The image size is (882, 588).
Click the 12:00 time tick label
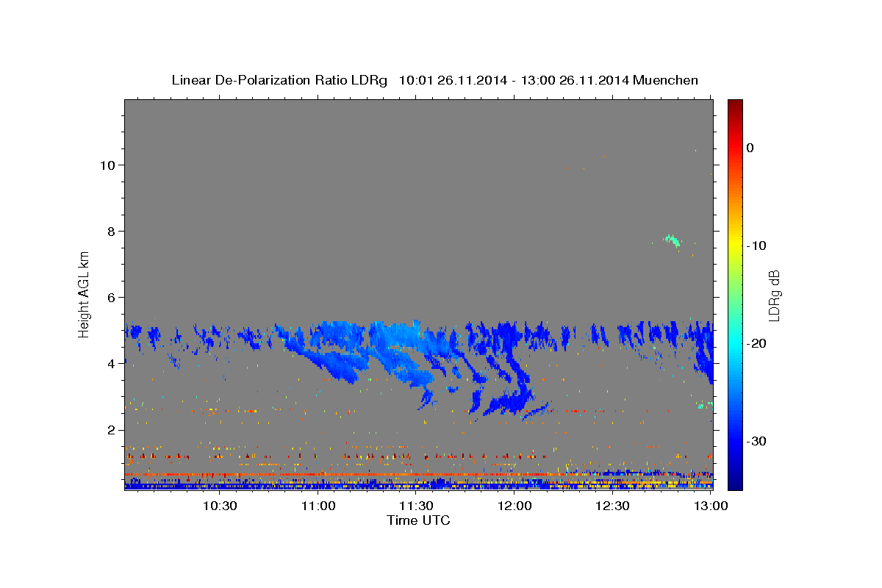tap(515, 506)
